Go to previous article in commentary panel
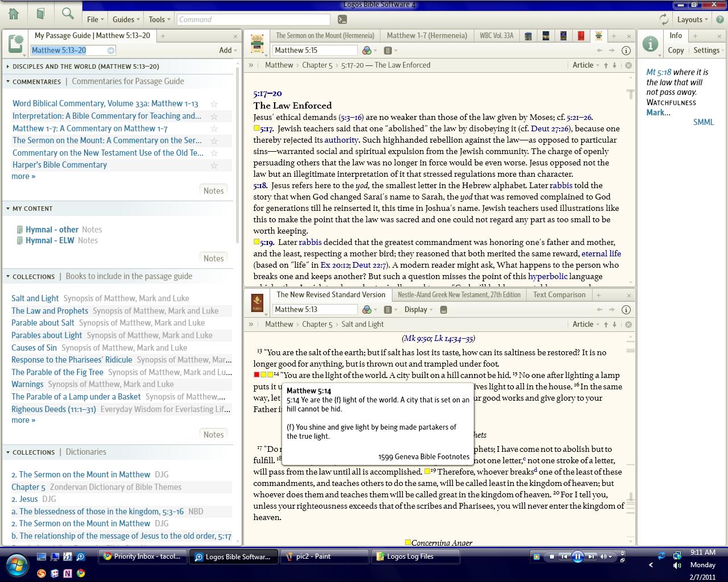 click(606, 65)
